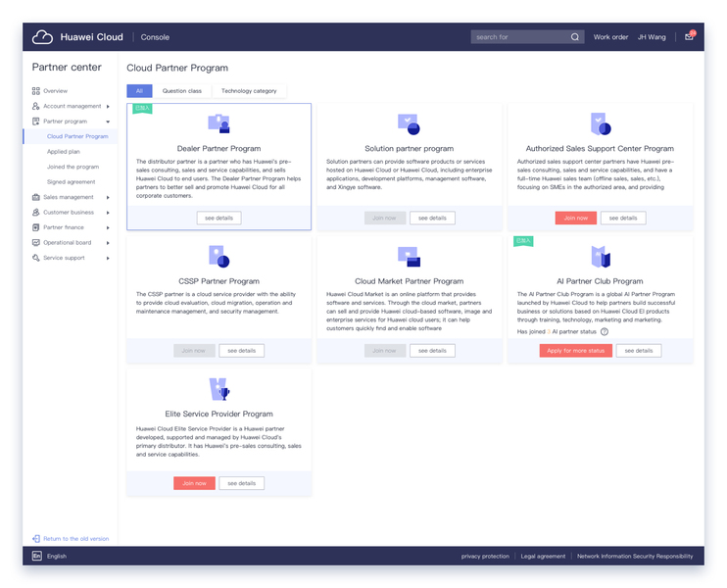The width and height of the screenshot is (727, 588).
Task: Click the Account management person icon
Action: pos(35,106)
